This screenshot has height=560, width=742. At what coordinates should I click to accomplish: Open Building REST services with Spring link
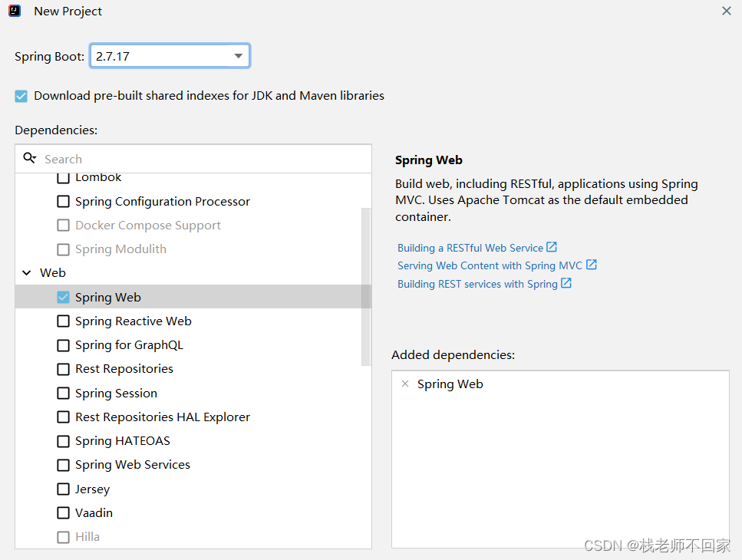click(477, 285)
